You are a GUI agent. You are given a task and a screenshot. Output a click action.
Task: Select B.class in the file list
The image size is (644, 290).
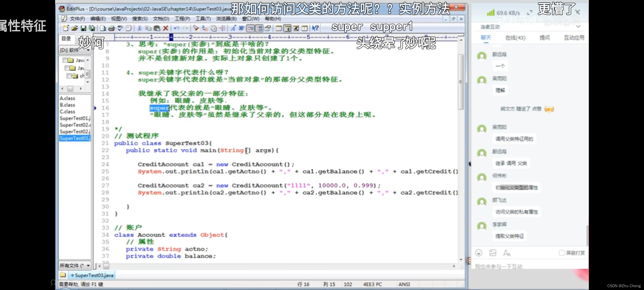click(67, 105)
